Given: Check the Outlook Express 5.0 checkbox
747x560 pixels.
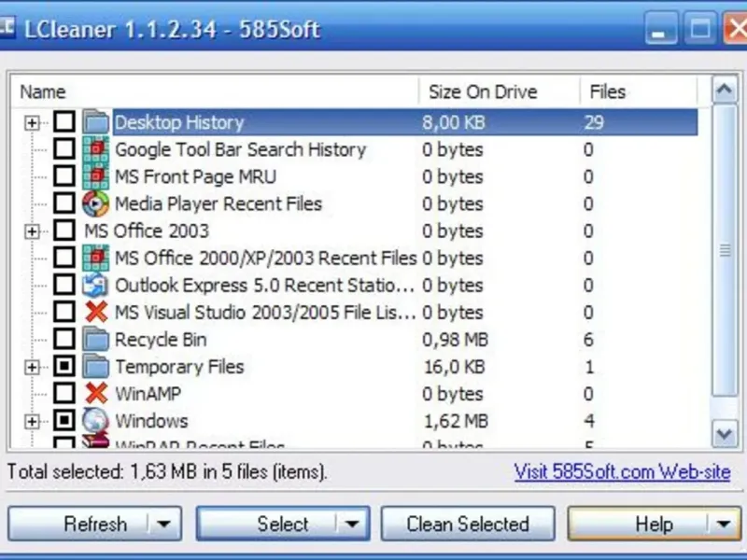Looking at the screenshot, I should 63,286.
